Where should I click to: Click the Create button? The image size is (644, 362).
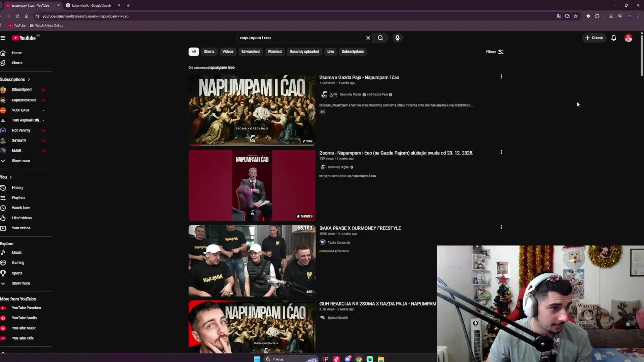point(594,38)
